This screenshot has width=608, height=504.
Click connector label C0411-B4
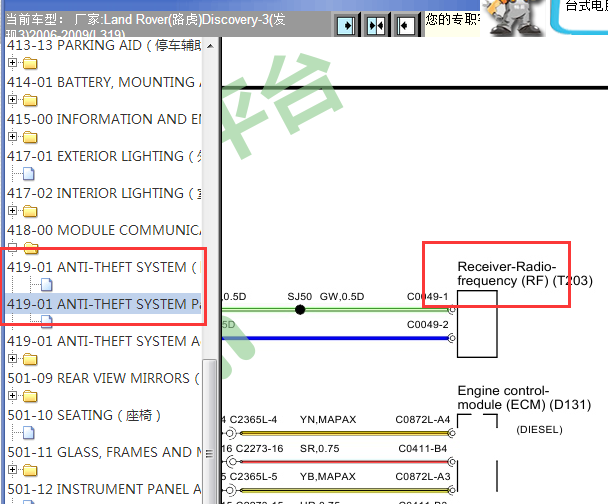423,449
